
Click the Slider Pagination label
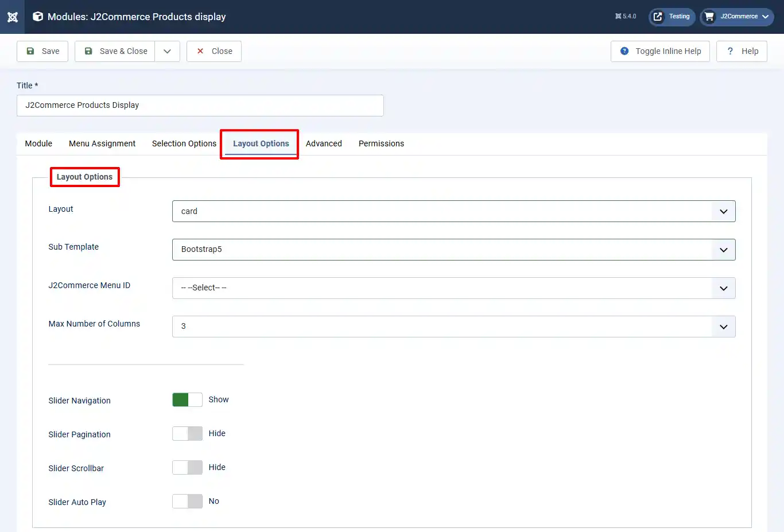click(x=80, y=434)
